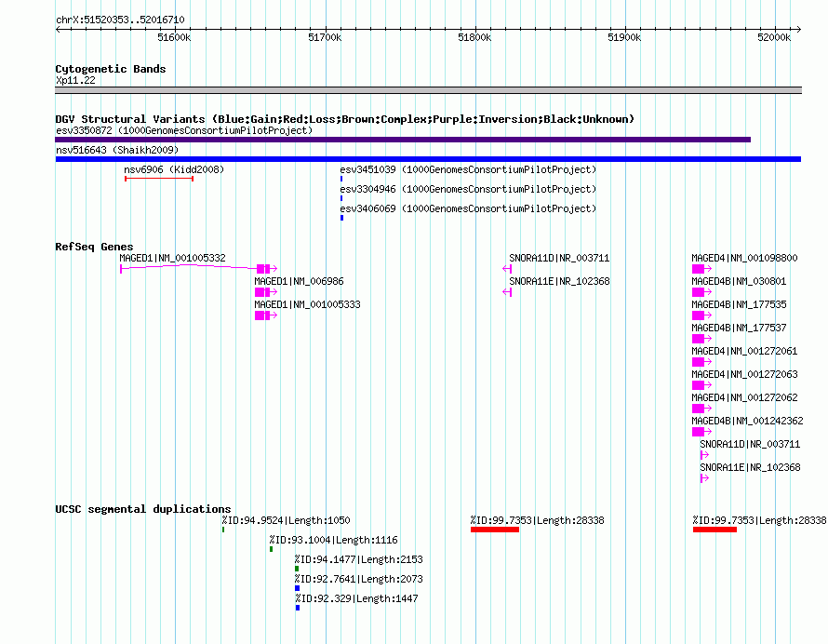Screen dimensions: 828x644
Task: Click the green mark under %ID:93.1004|Length:1116
Action: click(272, 549)
